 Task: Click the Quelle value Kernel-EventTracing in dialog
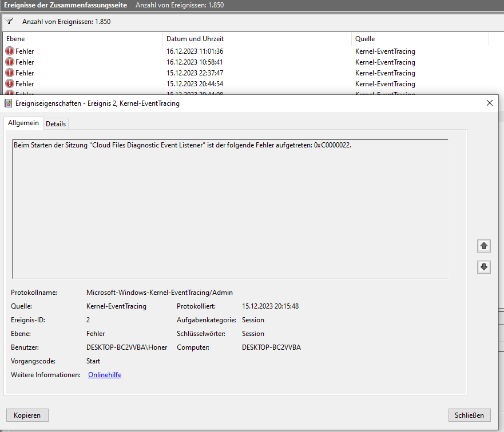click(116, 306)
